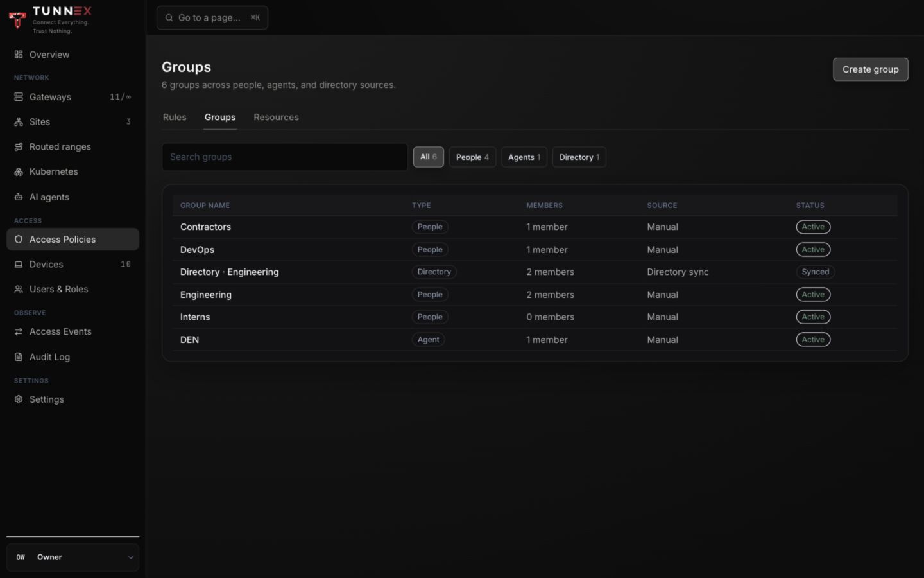The width and height of the screenshot is (924, 578).
Task: Filter groups by Agents
Action: pyautogui.click(x=524, y=157)
